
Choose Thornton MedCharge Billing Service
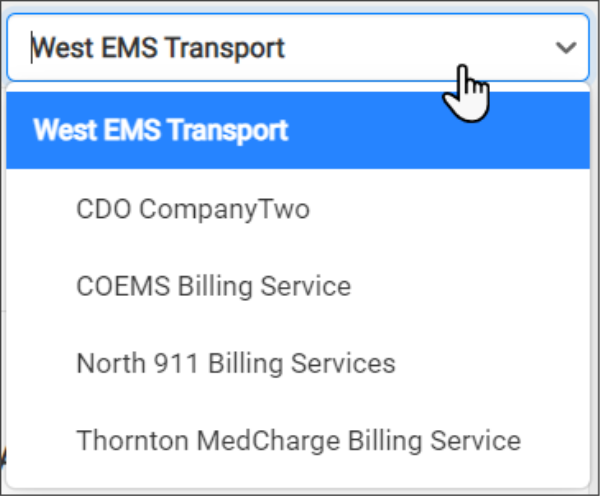pyautogui.click(x=298, y=440)
